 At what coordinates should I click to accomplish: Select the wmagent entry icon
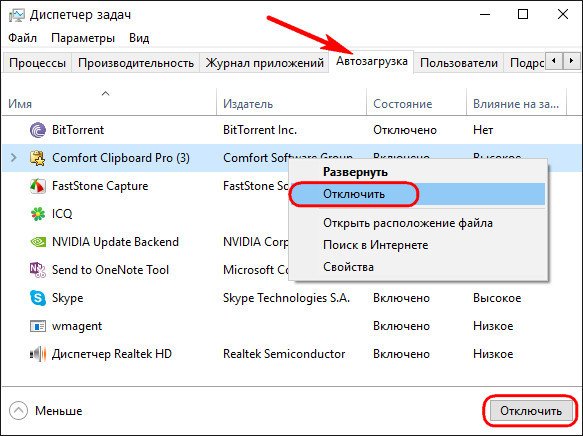(38, 326)
